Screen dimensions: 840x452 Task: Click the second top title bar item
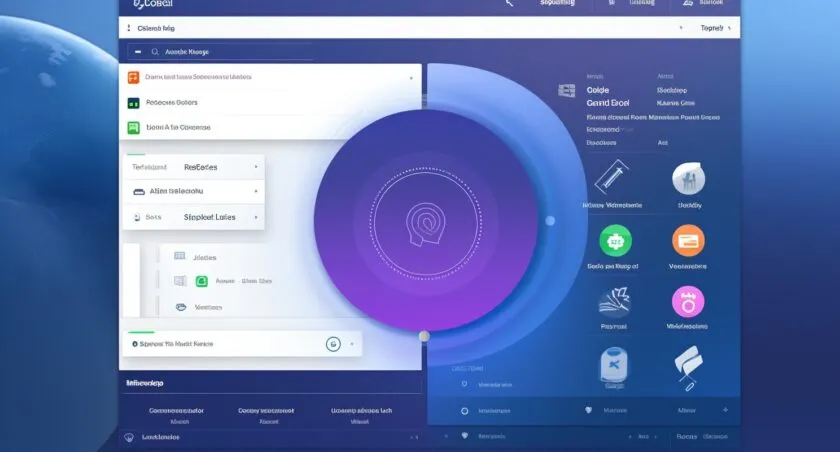(641, 3)
